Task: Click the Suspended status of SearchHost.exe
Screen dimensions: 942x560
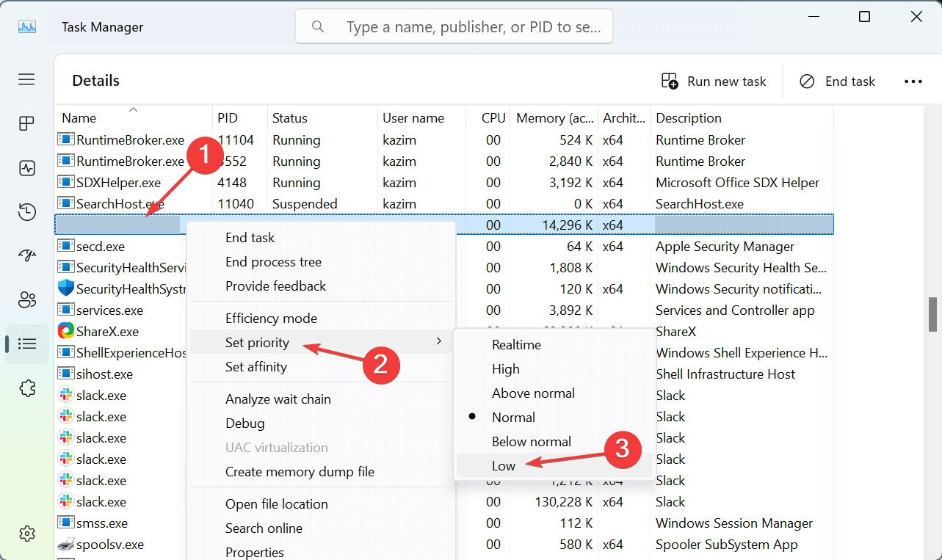Action: pos(305,204)
